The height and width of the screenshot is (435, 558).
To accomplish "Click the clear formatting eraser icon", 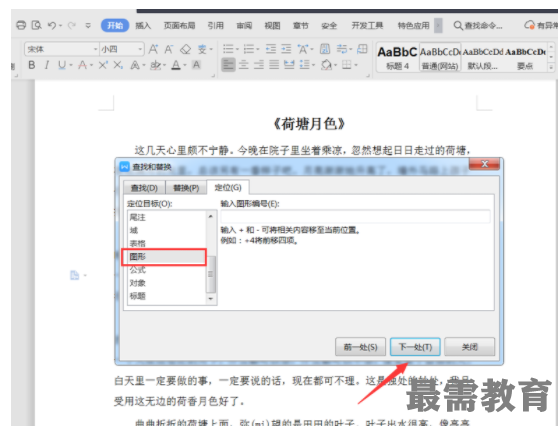I will 185,49.
